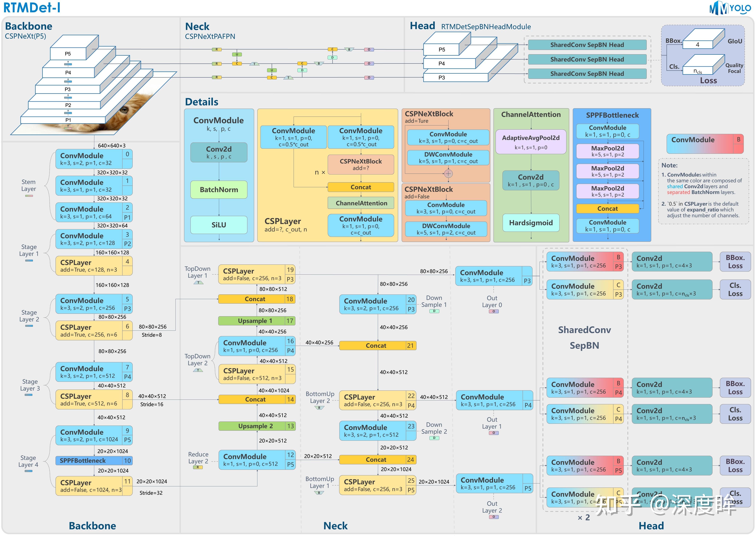Screen dimensions: 756x536
Task: Click the ConvModule B gradient legend box
Action: click(x=705, y=144)
